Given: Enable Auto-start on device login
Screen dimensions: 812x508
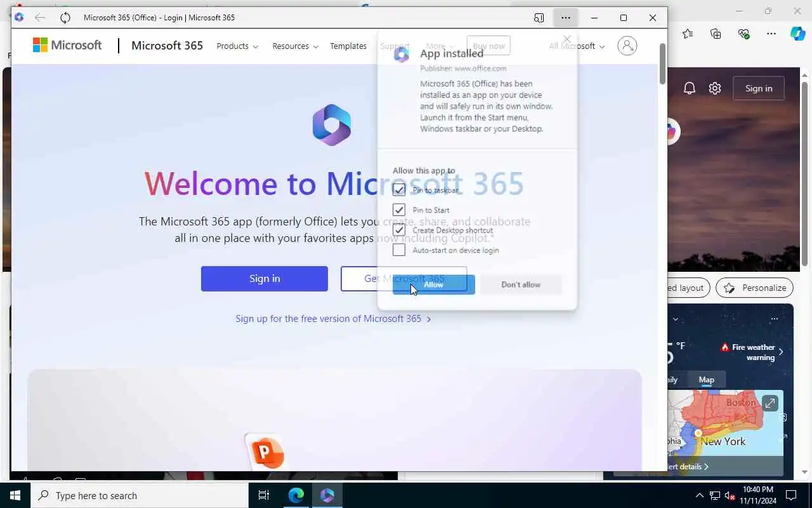Looking at the screenshot, I should click(x=399, y=250).
